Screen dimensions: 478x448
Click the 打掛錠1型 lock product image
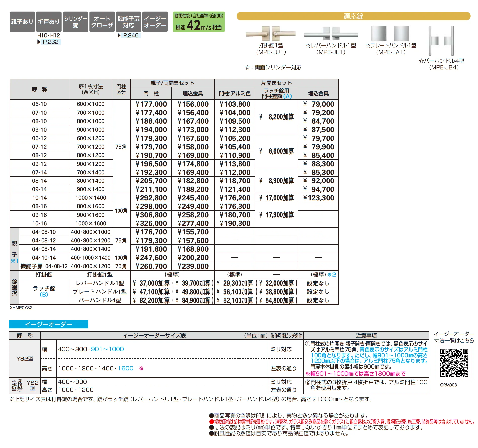(271, 34)
